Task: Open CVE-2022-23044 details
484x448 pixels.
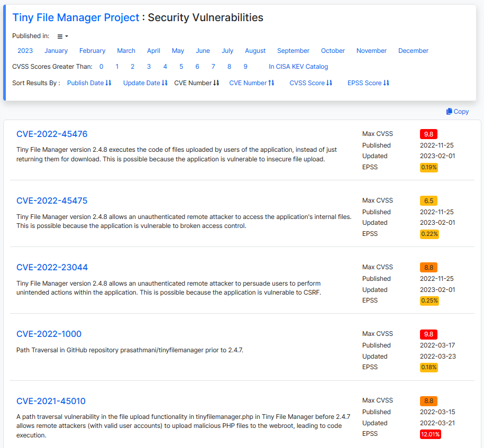Action: [52, 268]
